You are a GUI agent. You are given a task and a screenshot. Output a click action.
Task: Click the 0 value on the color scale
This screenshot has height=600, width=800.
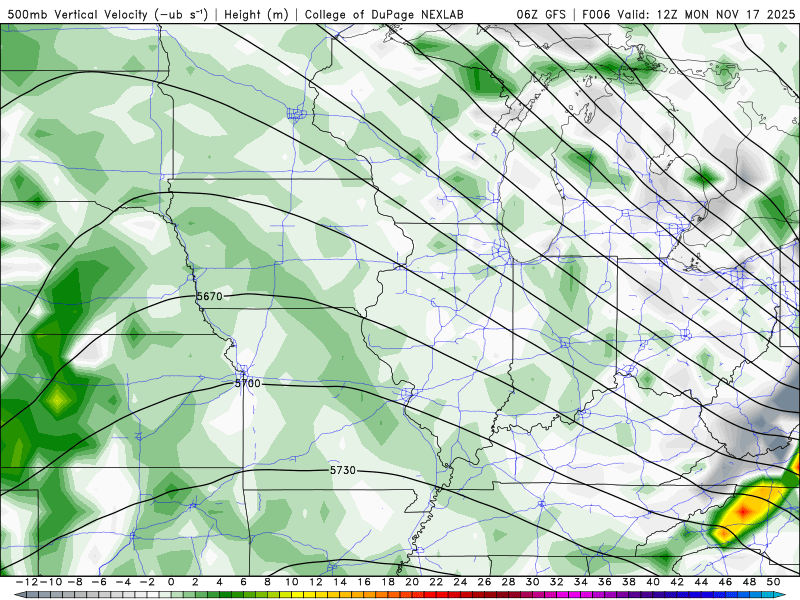click(x=171, y=582)
